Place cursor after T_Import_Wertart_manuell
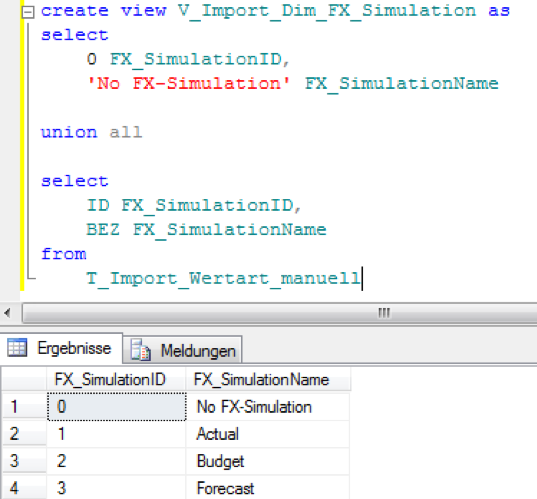 [x=362, y=278]
